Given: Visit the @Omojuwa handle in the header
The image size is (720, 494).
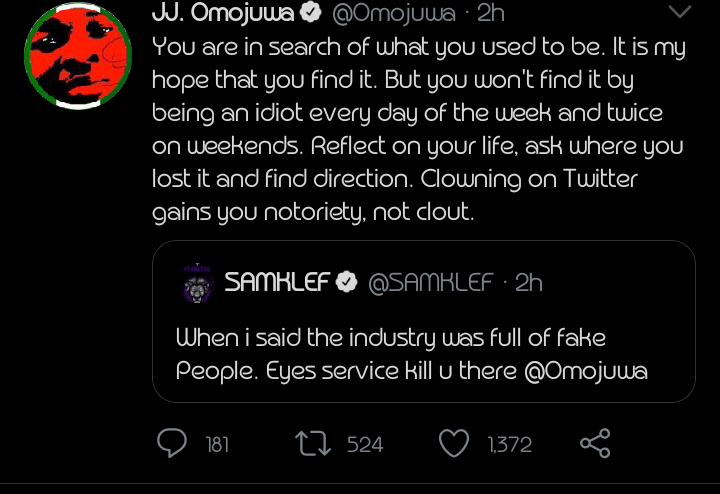Looking at the screenshot, I should pos(392,13).
